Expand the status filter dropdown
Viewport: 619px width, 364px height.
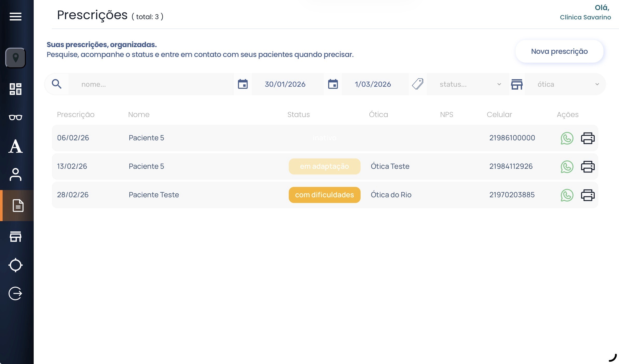tap(468, 84)
